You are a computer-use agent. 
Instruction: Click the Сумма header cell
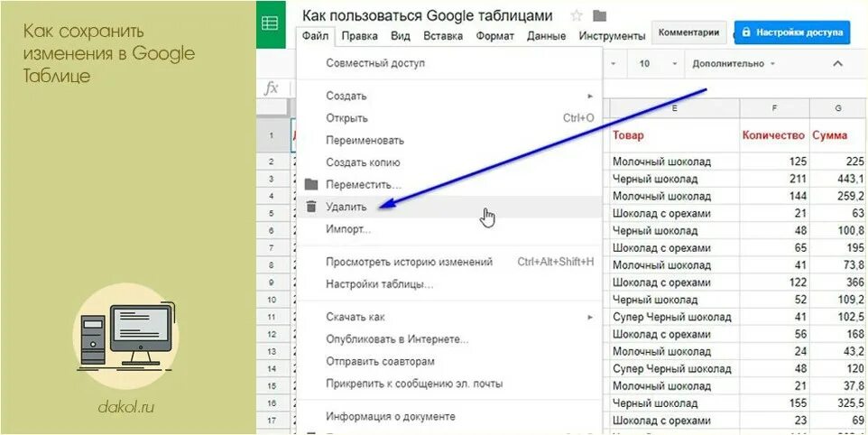838,135
